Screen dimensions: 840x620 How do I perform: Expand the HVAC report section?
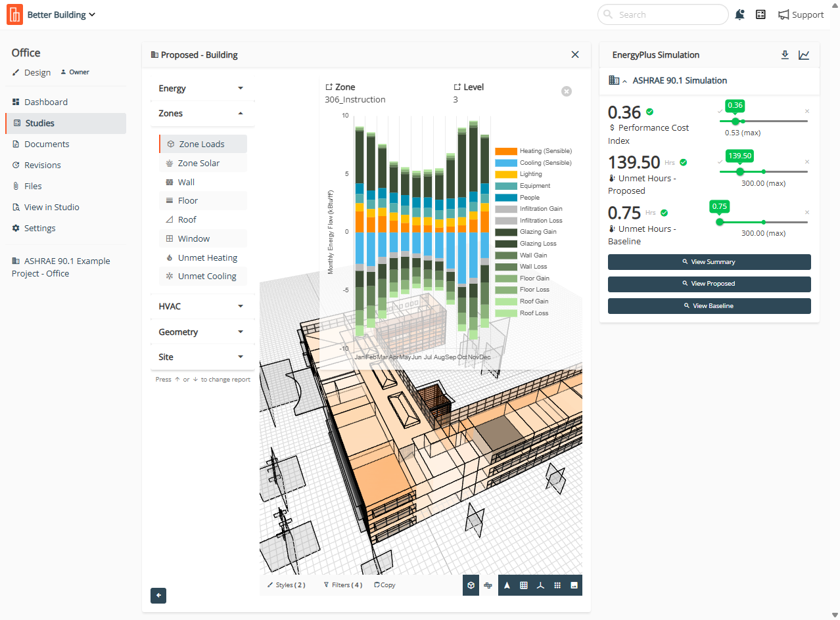[202, 306]
